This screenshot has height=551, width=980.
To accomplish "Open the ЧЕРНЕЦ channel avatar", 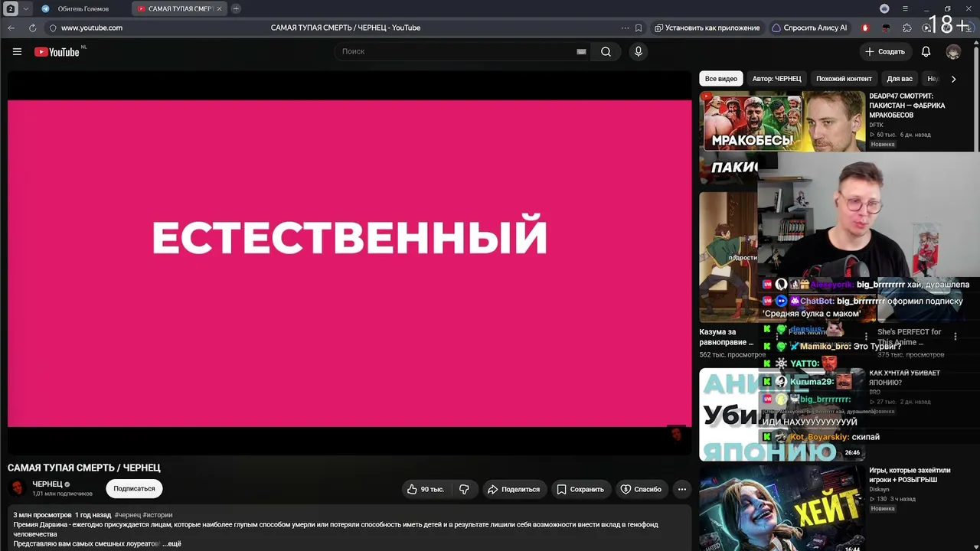I will click(17, 488).
